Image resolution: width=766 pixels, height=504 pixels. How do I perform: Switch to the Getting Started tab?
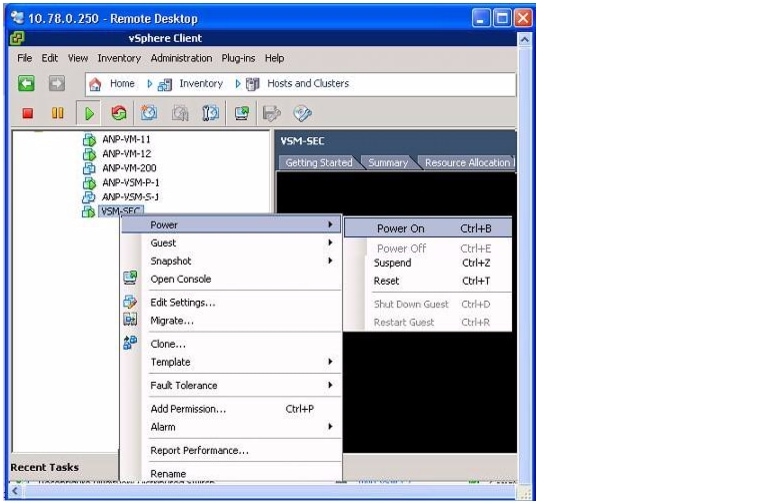319,163
